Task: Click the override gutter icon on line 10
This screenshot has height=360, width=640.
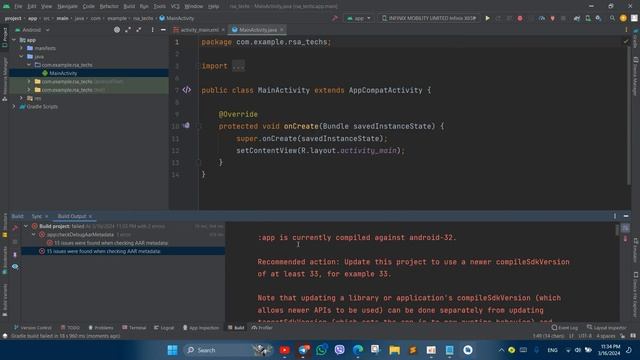Action: pyautogui.click(x=186, y=126)
